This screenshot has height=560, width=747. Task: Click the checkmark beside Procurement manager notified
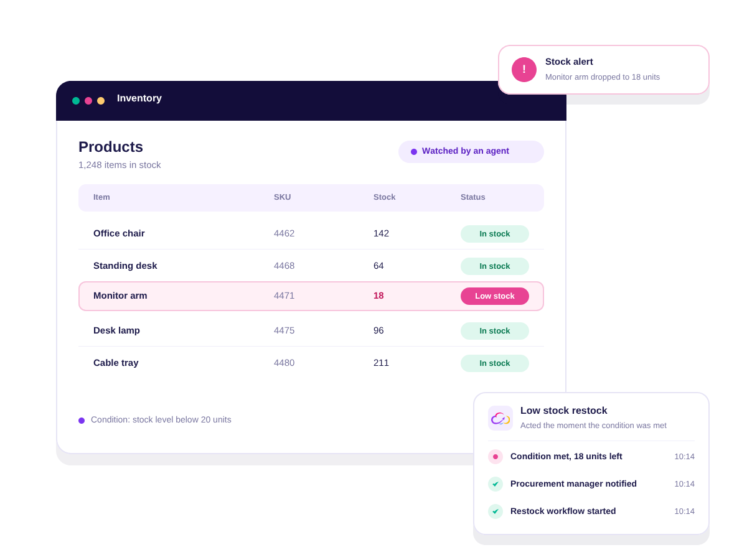point(496,484)
